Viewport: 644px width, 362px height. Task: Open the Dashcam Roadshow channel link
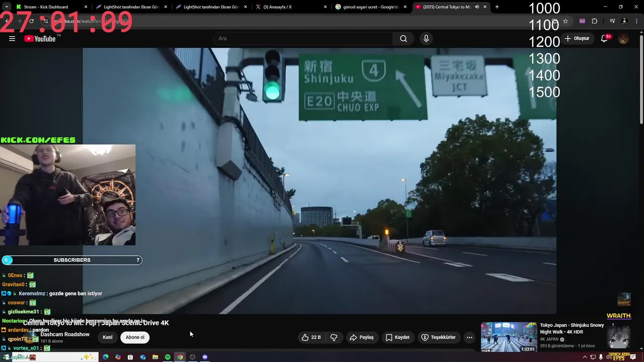pos(65,334)
